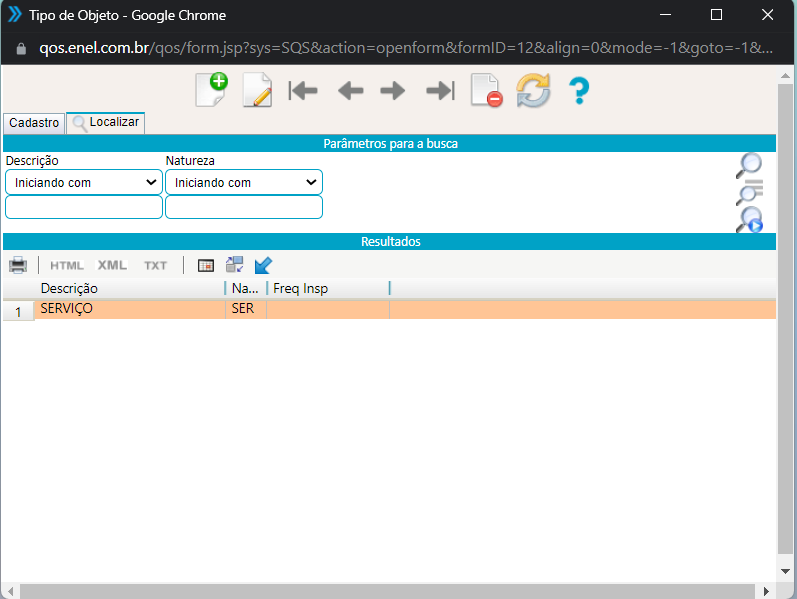This screenshot has height=599, width=797.
Task: Click the delete record icon
Action: click(x=487, y=91)
